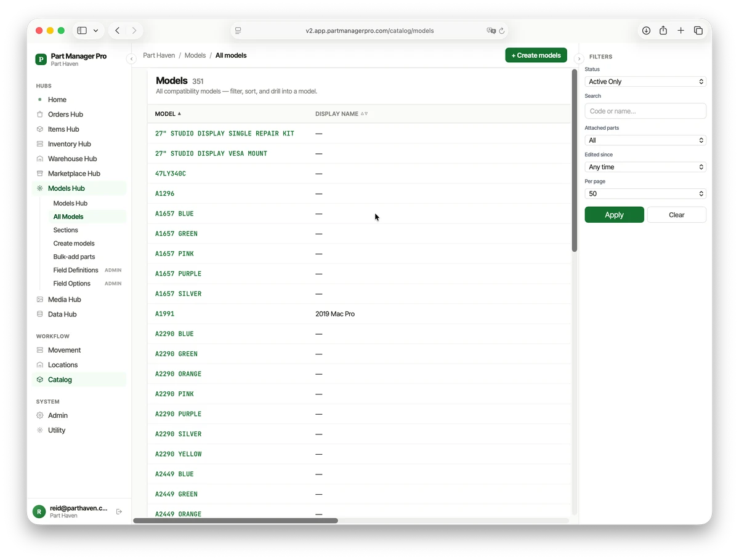Click the user avatar R icon
Viewport: 739px width, 560px height.
click(39, 512)
